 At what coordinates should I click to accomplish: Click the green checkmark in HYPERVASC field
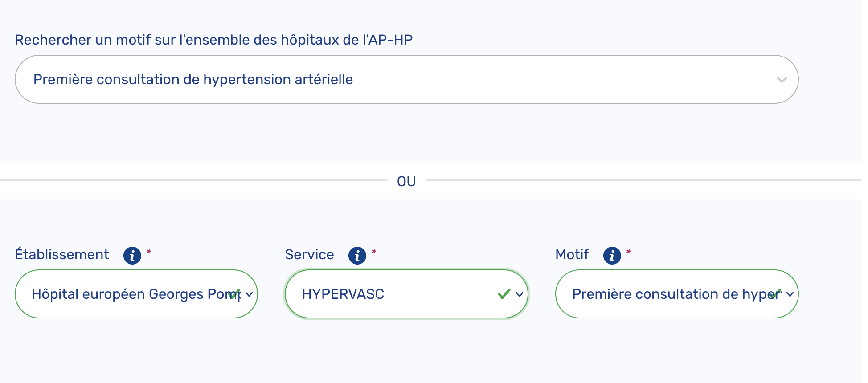coord(504,294)
